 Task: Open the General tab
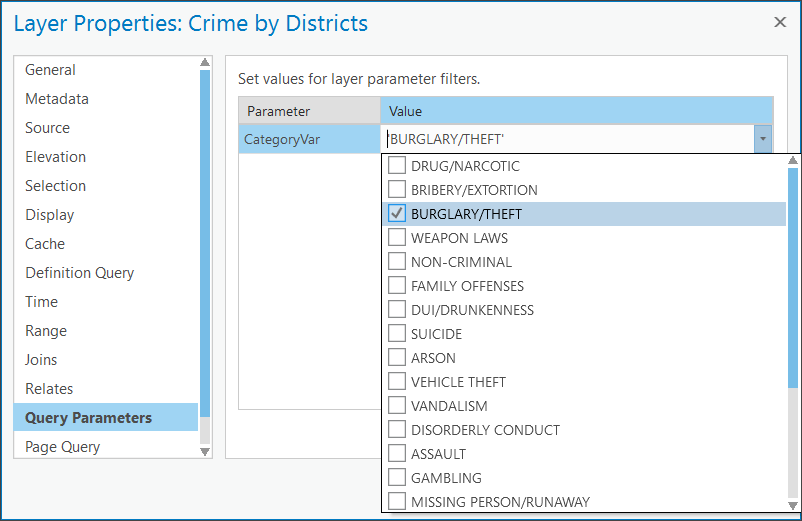tap(106, 70)
